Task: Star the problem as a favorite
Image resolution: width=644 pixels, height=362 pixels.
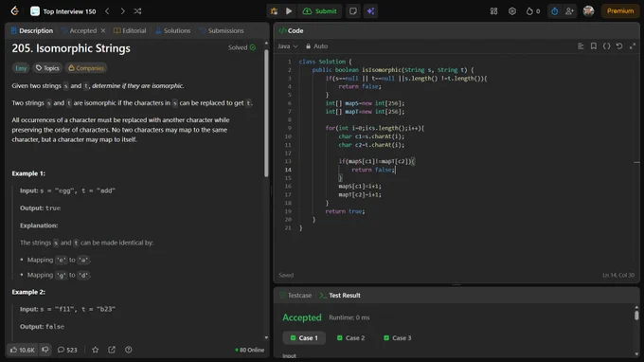Action: [96, 350]
